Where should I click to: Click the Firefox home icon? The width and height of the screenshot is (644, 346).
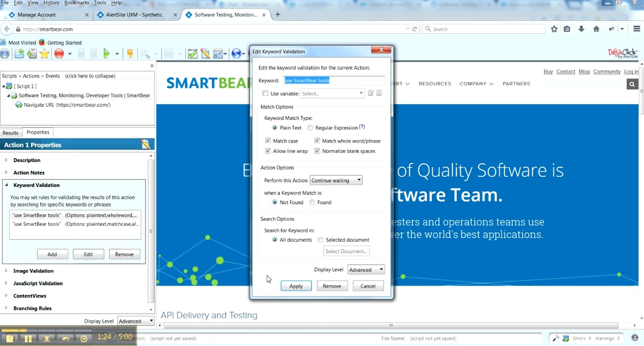pos(596,29)
